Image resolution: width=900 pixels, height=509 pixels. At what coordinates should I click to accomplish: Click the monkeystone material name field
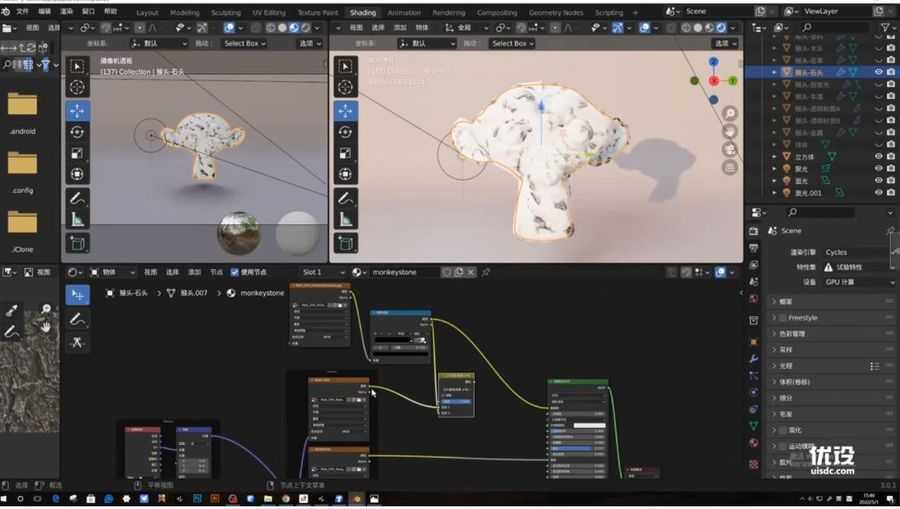coord(405,272)
